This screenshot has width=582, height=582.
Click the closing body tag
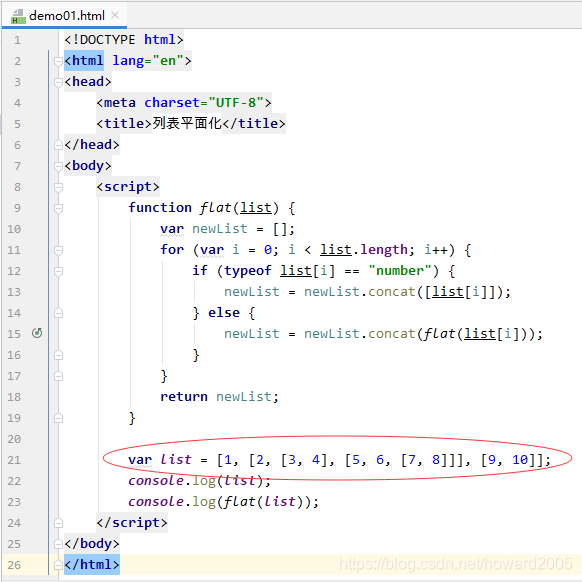pos(92,544)
